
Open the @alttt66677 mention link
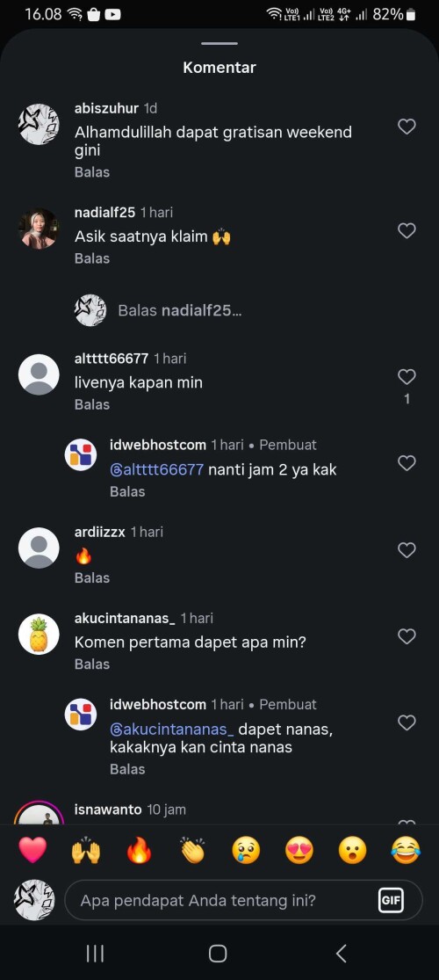pyautogui.click(x=157, y=470)
